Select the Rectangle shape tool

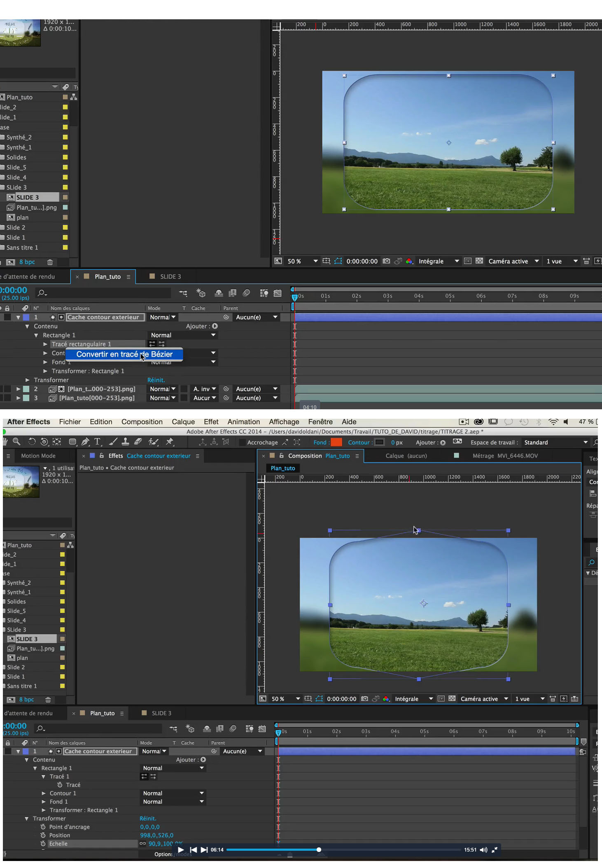click(x=72, y=442)
